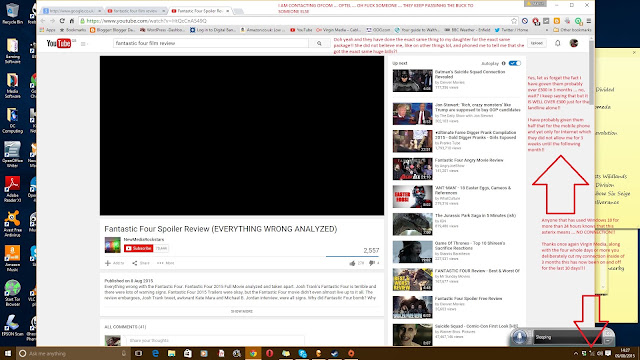640x360 pixels.
Task: Click the thumbs up like icon
Action: coord(352,263)
